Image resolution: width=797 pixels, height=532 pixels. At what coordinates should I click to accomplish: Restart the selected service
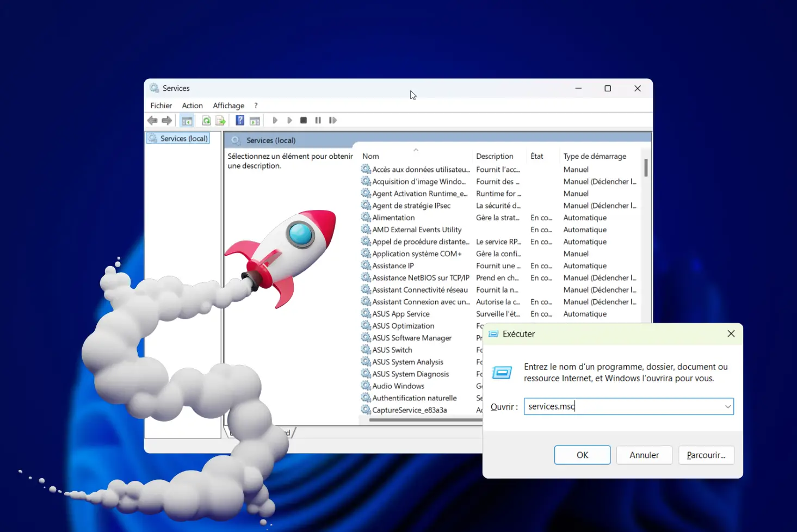tap(333, 120)
